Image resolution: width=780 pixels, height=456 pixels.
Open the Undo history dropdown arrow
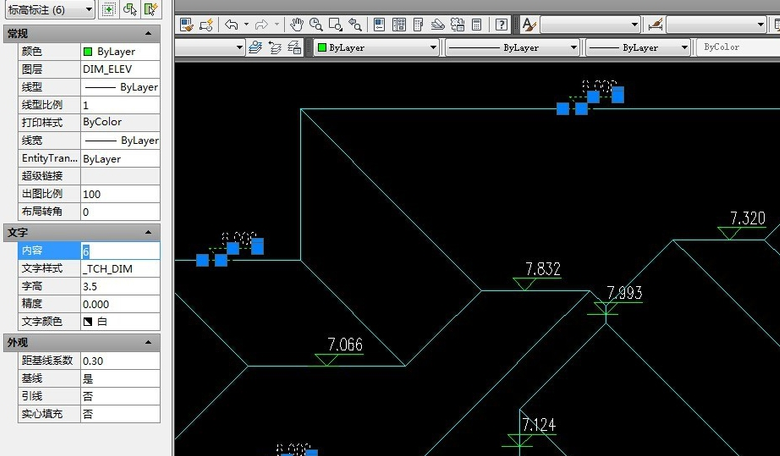click(x=246, y=24)
